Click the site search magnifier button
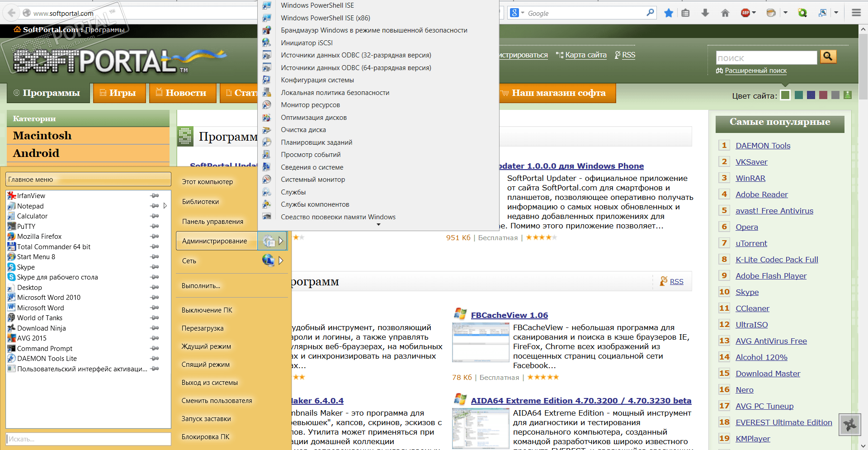Screen dimensions: 868x450 (x=828, y=57)
